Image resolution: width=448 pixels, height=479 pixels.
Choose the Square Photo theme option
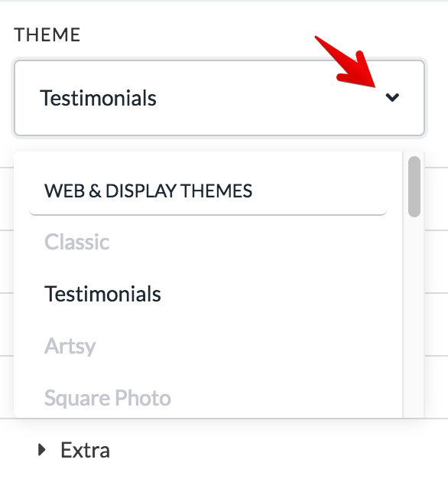click(x=108, y=398)
